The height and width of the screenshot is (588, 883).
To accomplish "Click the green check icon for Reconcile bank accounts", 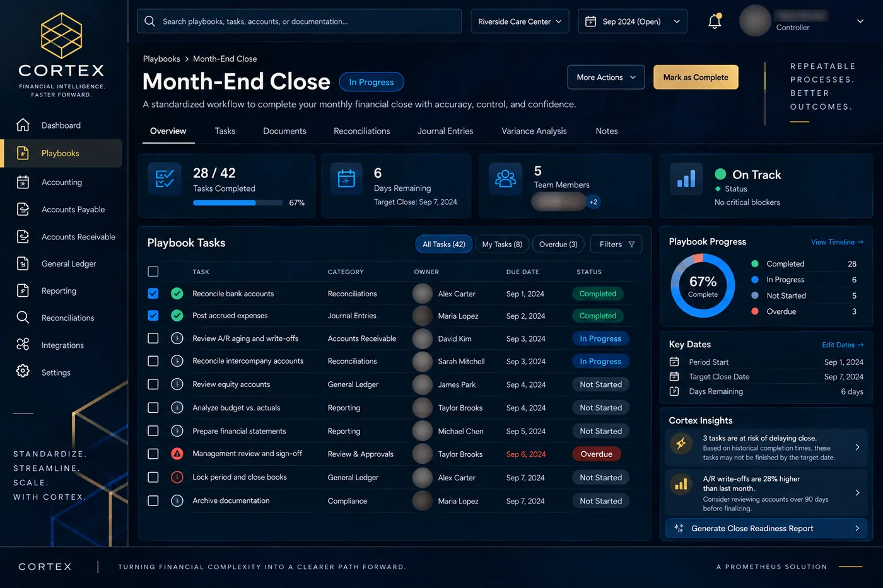I will coord(177,294).
